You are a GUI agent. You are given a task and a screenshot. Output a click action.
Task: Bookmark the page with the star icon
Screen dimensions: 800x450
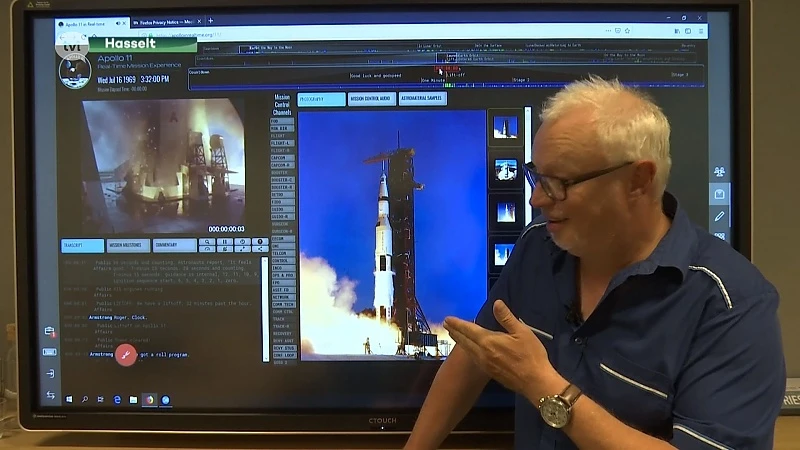point(627,31)
